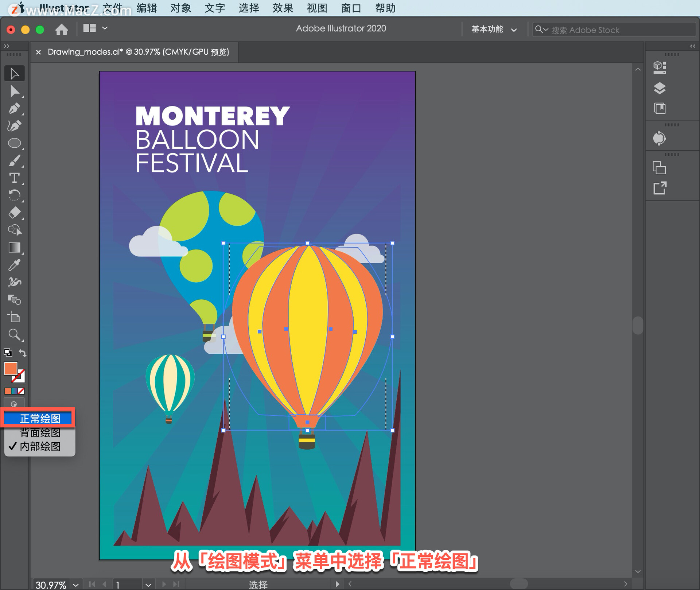Image resolution: width=700 pixels, height=590 pixels.
Task: Select the Zoom tool
Action: coord(14,334)
